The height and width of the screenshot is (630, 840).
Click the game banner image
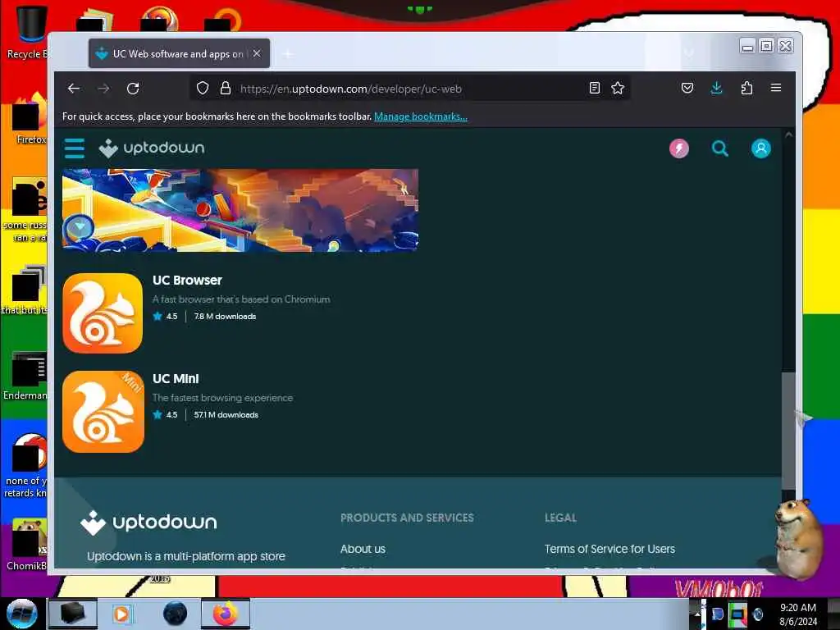[240, 210]
